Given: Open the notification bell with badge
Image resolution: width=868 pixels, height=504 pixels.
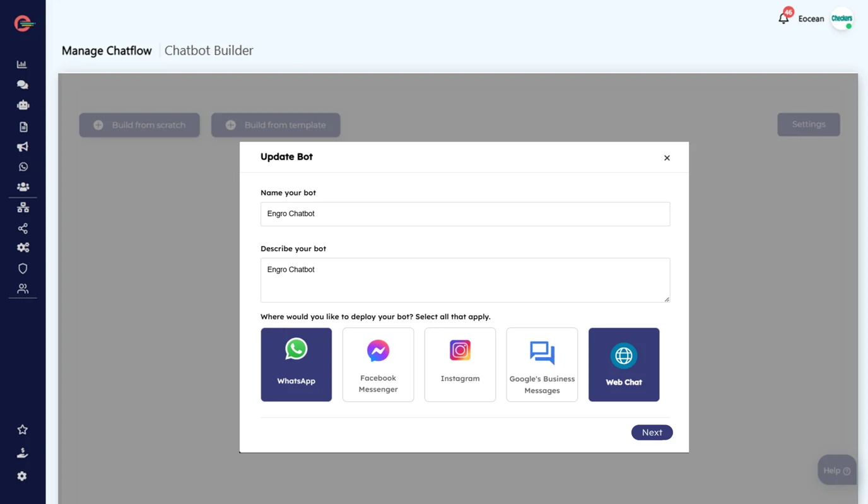Looking at the screenshot, I should [783, 18].
